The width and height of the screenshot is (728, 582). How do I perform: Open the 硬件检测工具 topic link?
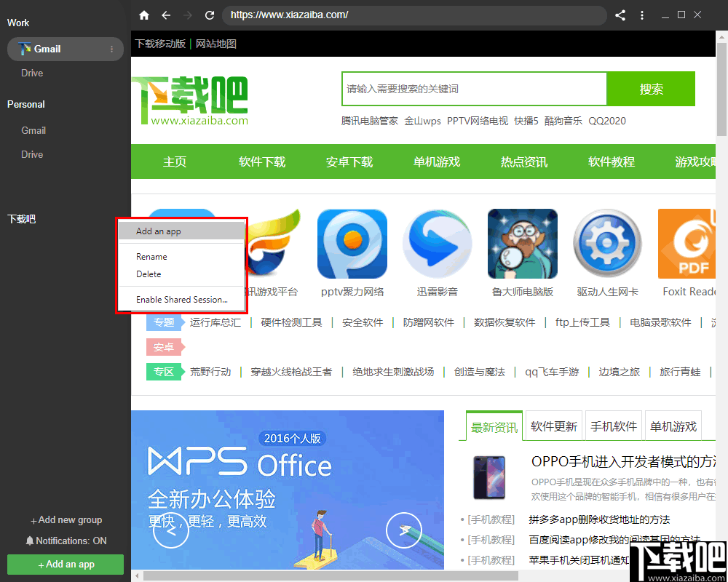pyautogui.click(x=291, y=322)
